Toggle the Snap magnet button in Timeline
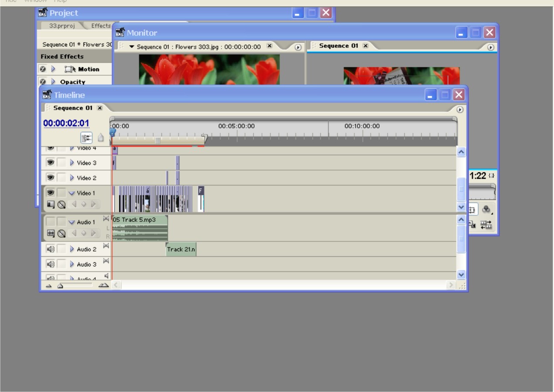Viewport: 554px width, 392px height. coord(87,138)
